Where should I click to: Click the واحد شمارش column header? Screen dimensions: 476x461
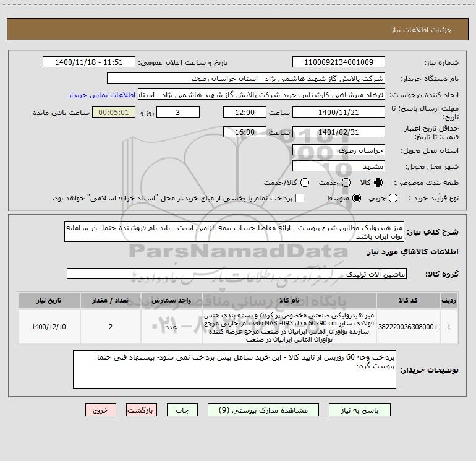(171, 300)
